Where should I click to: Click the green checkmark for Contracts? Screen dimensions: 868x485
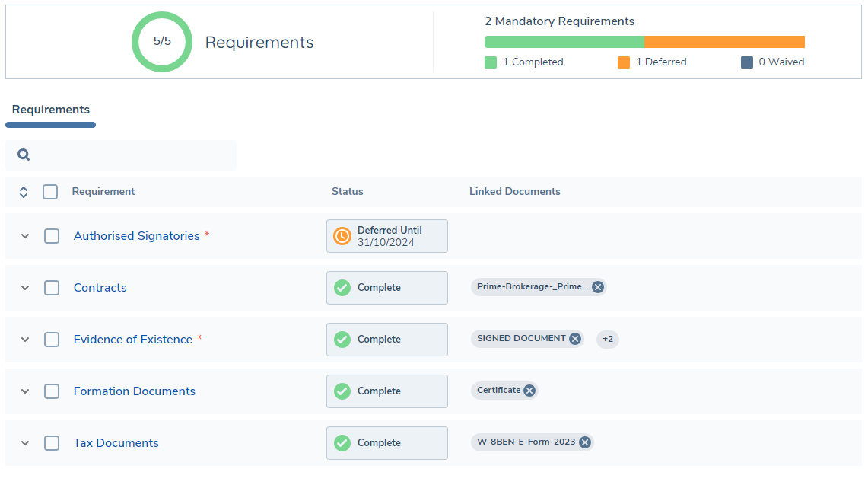(342, 288)
